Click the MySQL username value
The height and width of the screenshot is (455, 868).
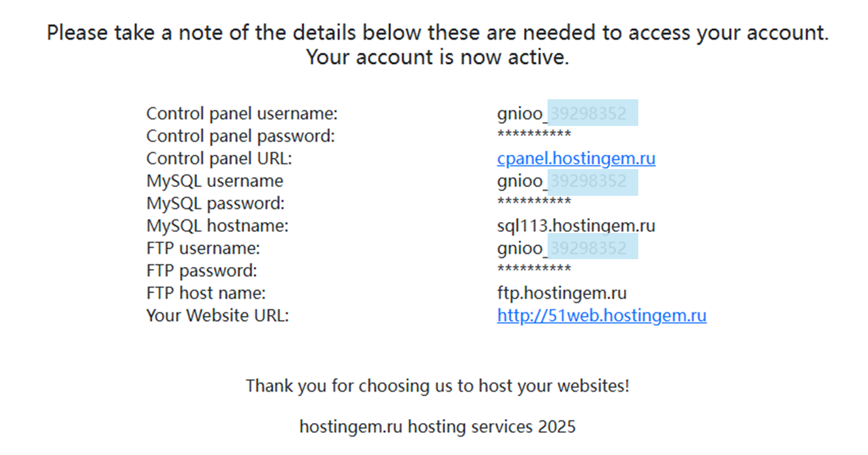(x=566, y=181)
